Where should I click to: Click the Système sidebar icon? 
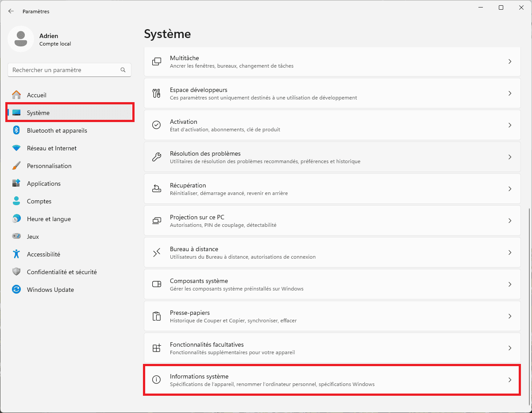[x=16, y=113]
